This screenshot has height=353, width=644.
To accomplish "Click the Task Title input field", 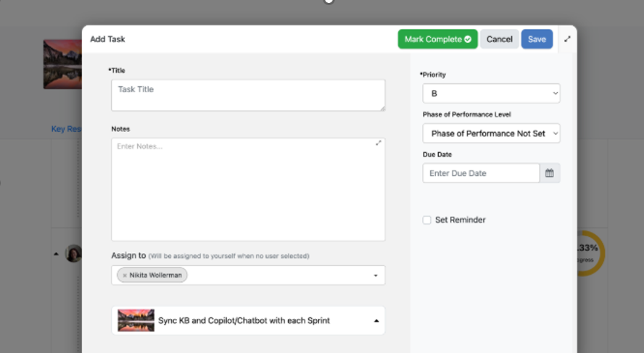I will [248, 95].
